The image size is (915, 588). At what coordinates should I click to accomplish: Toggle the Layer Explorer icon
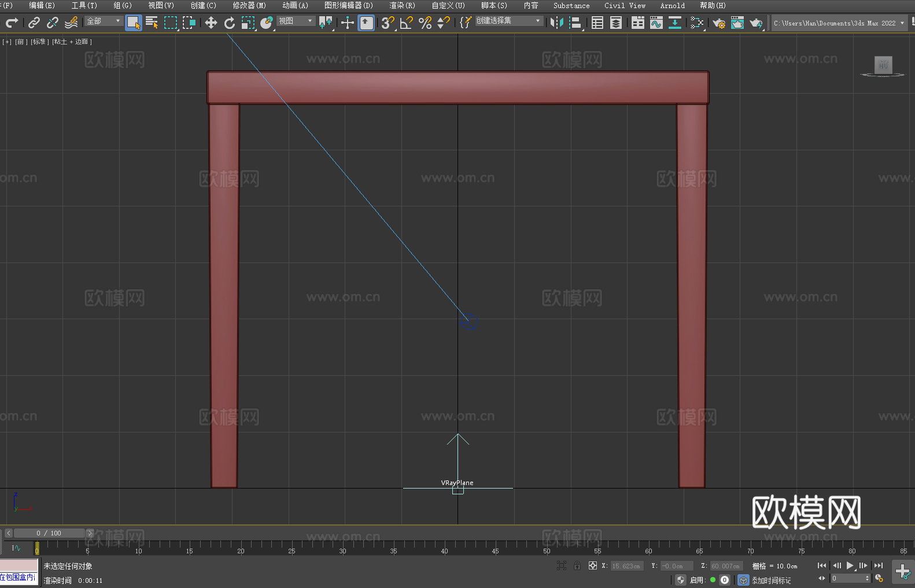(x=616, y=23)
